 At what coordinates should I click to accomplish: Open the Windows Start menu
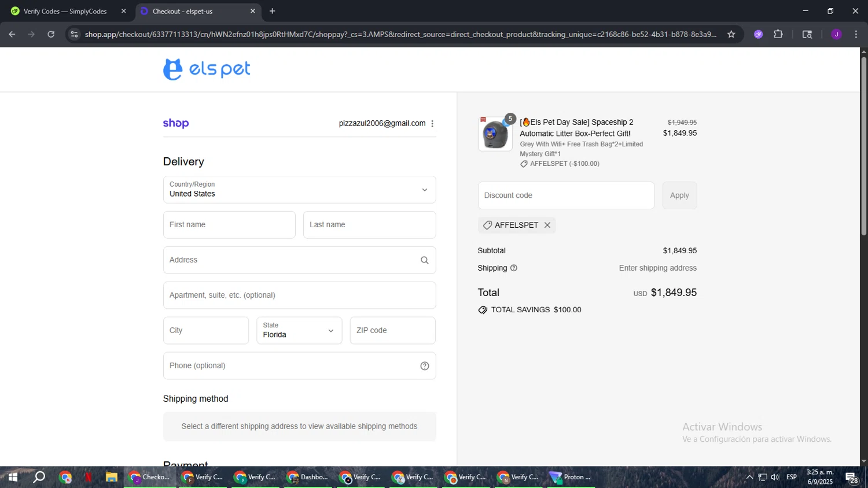coord(13,477)
